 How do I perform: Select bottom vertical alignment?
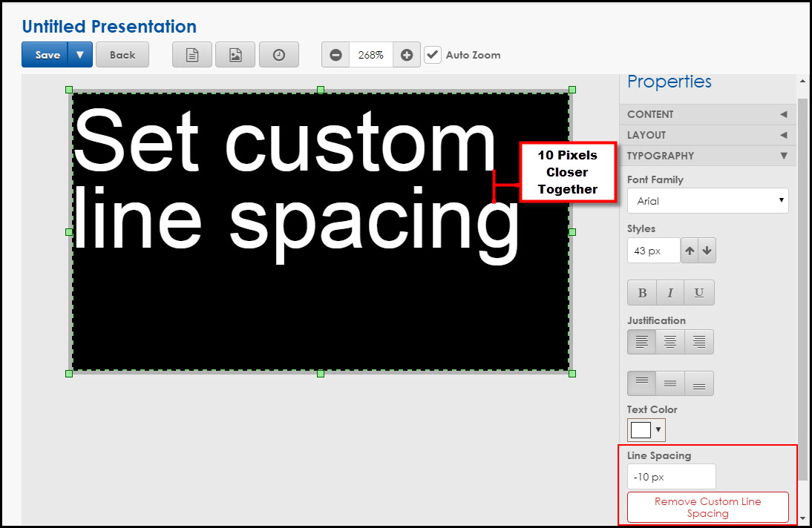point(698,383)
